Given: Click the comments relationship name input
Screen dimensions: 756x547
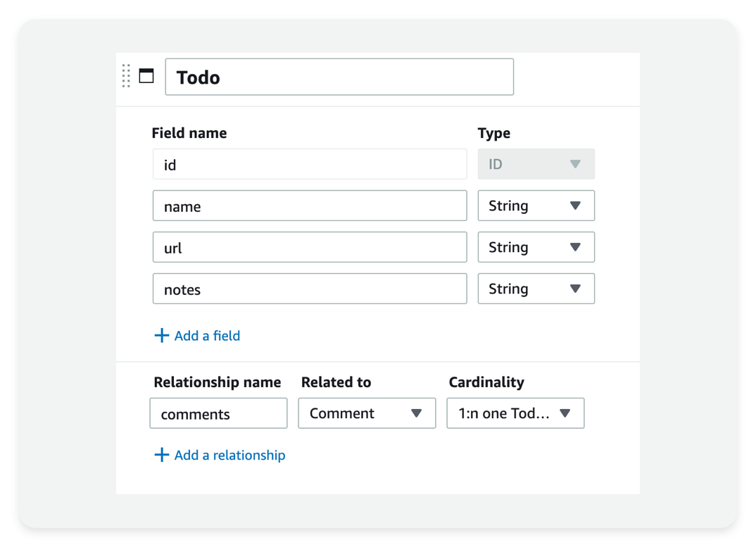Looking at the screenshot, I should point(218,413).
